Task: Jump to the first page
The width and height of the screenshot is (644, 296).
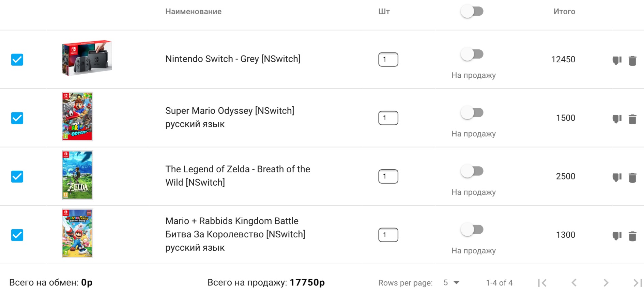Action: tap(542, 283)
